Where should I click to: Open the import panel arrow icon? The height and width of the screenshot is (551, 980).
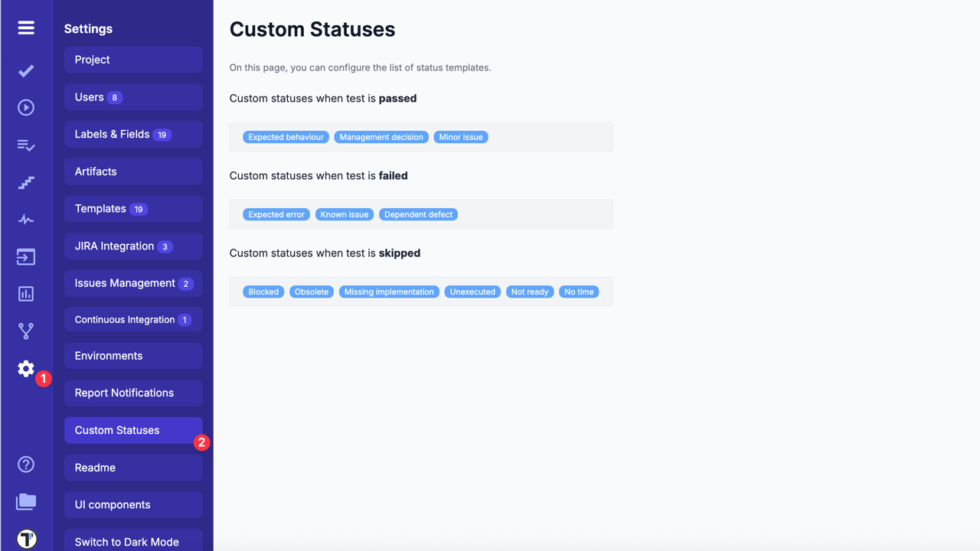tap(26, 256)
